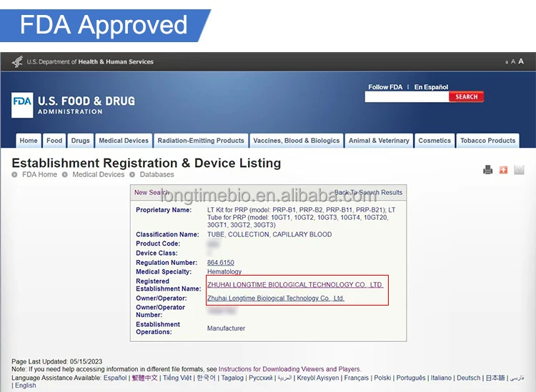Viewport: 536px width, 392px height.
Task: Click the U.S. Food & Drug Administration title
Action: click(86, 105)
